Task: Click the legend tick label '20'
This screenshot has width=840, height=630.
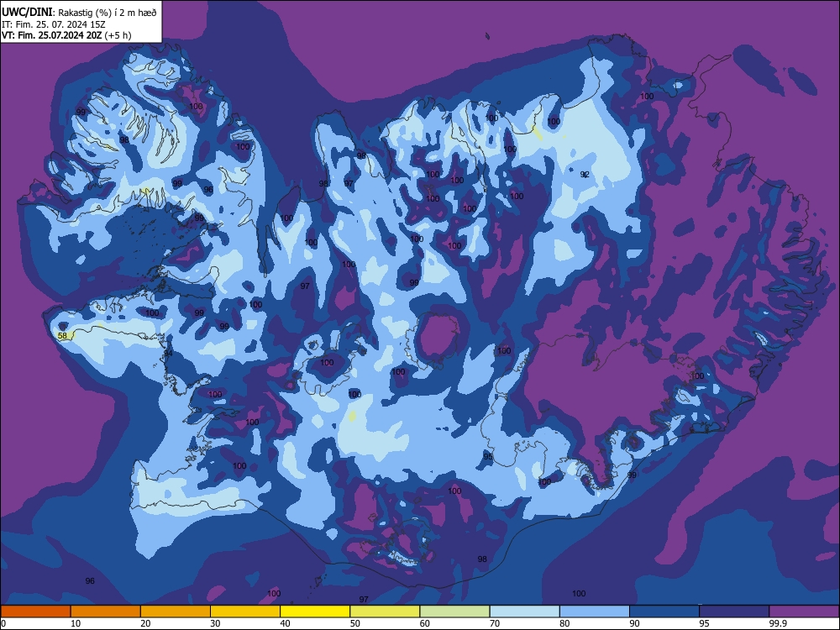Action: coord(145,623)
